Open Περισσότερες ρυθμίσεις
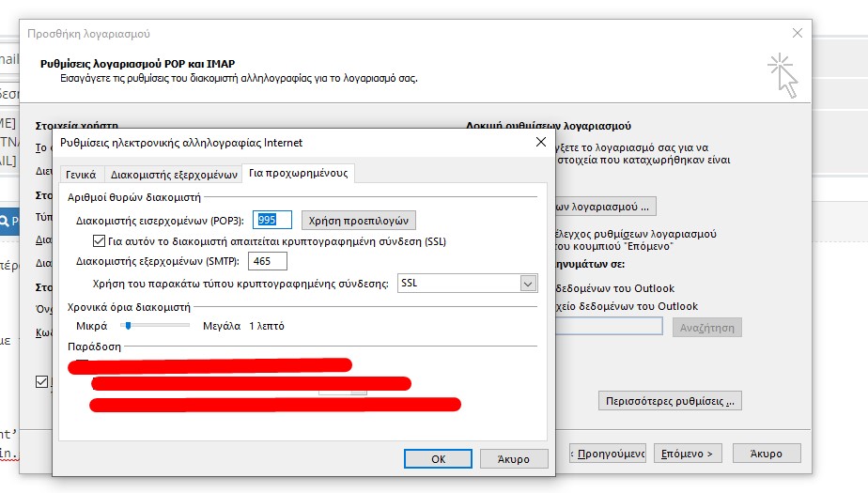Image resolution: width=868 pixels, height=493 pixels. point(670,402)
